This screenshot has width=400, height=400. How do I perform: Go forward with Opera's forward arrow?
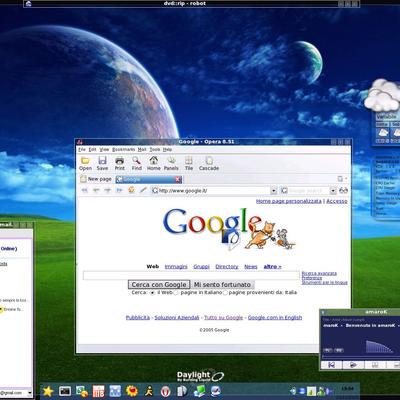pos(107,191)
